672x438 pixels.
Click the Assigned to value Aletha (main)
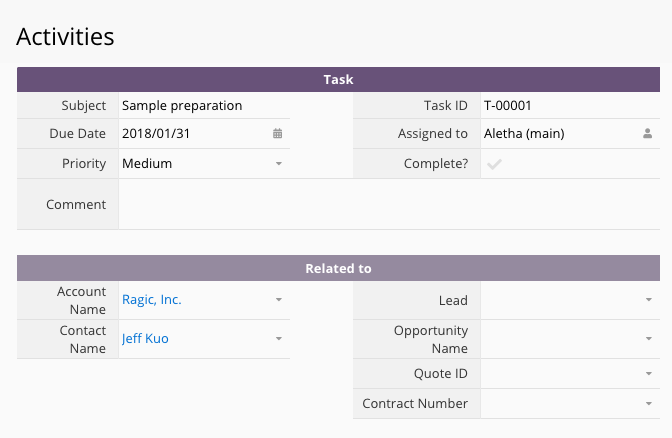[x=524, y=133]
